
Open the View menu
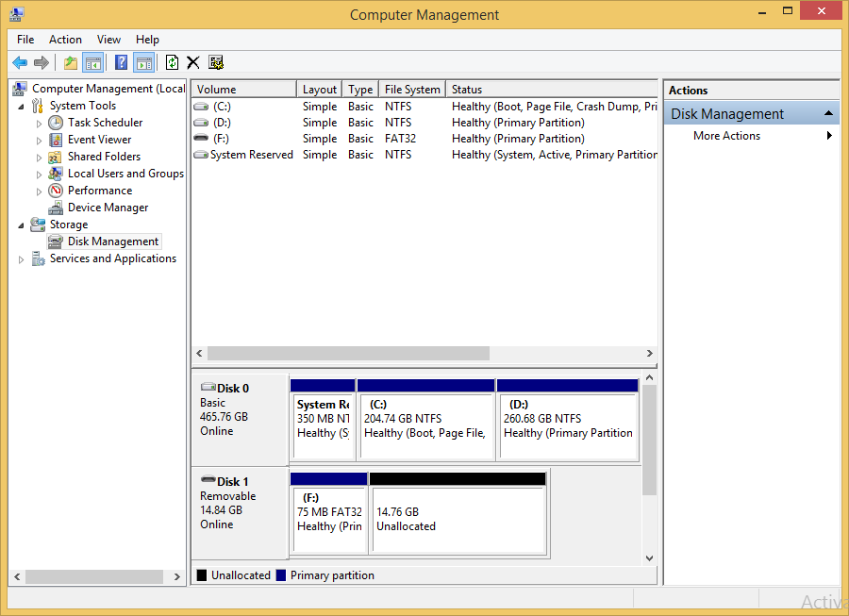(x=108, y=40)
